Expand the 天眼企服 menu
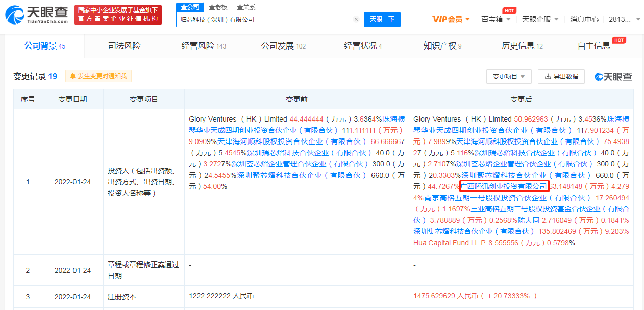Image resolution: width=644 pixels, height=310 pixels. pos(540,19)
